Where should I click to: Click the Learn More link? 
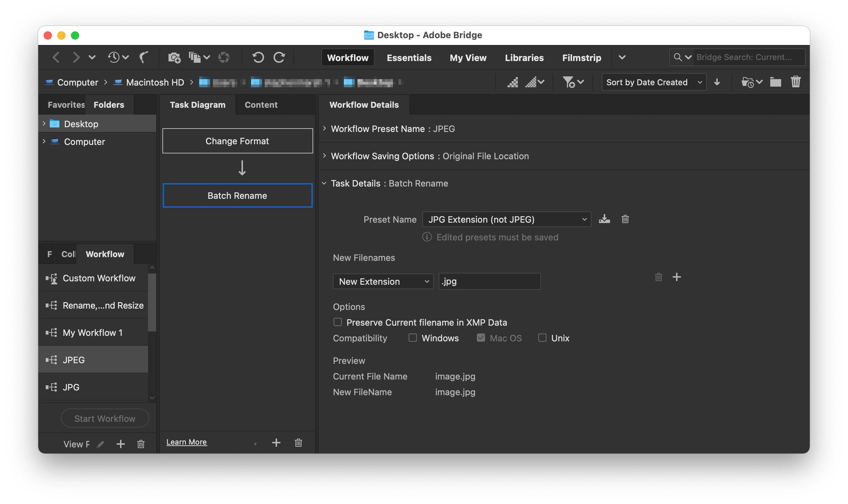[x=187, y=442]
